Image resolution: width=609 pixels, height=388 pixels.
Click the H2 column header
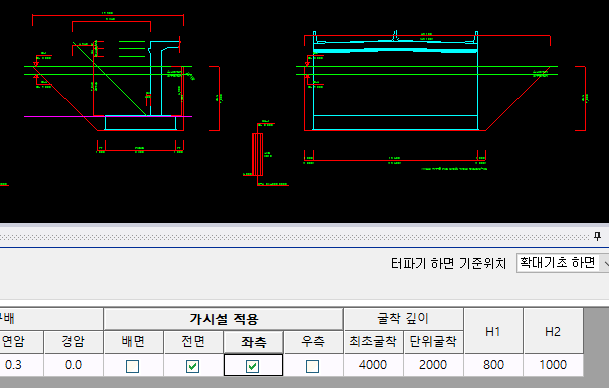tap(553, 331)
